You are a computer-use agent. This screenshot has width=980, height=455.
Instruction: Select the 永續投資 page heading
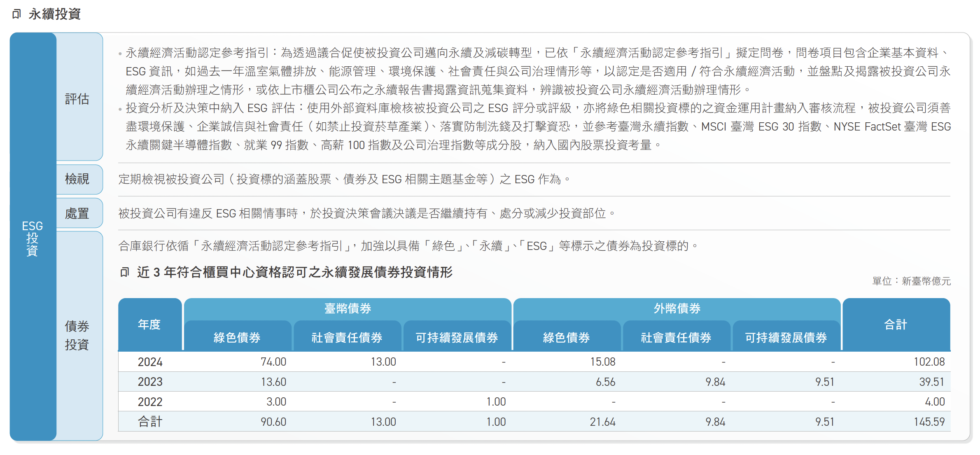(54, 14)
